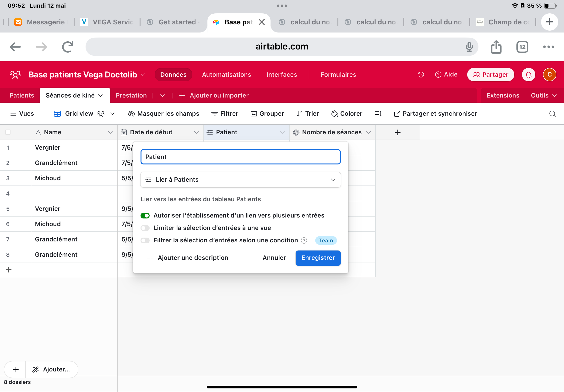Add a new field with plus column
This screenshot has height=392, width=564.
point(397,132)
